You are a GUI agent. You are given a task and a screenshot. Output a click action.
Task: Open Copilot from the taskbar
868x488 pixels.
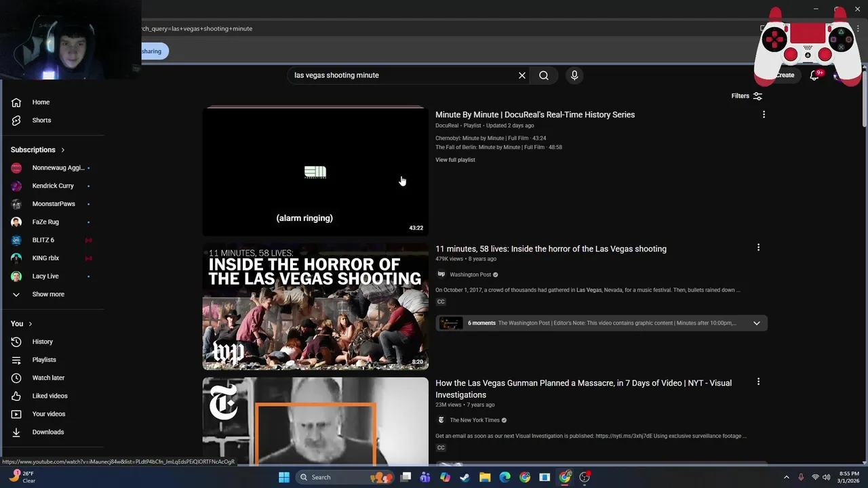[445, 477]
